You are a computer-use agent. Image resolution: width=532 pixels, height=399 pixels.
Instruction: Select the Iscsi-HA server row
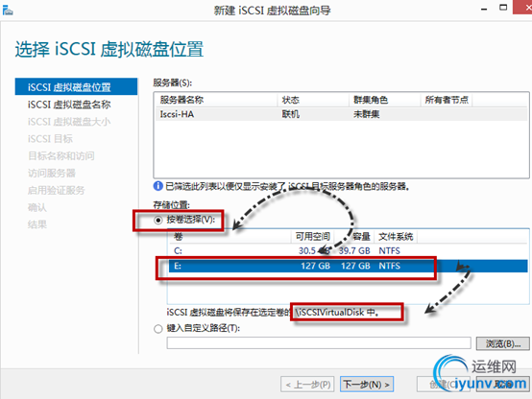coord(341,114)
